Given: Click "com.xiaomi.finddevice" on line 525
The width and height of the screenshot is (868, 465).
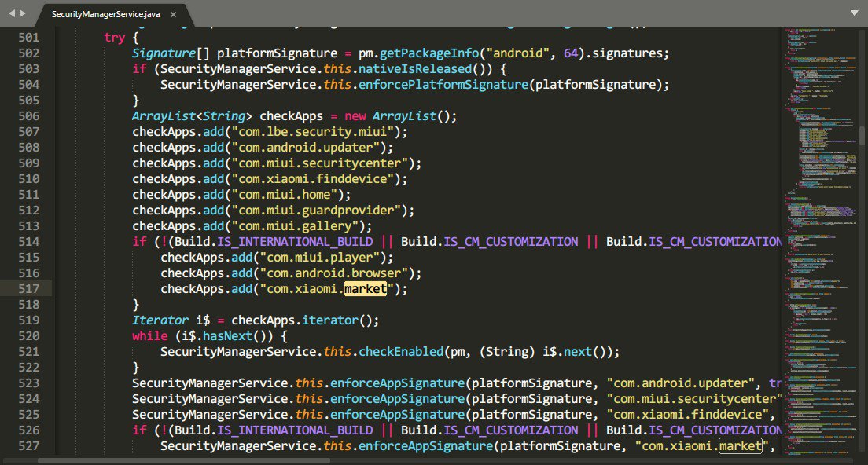Looking at the screenshot, I should point(688,415).
